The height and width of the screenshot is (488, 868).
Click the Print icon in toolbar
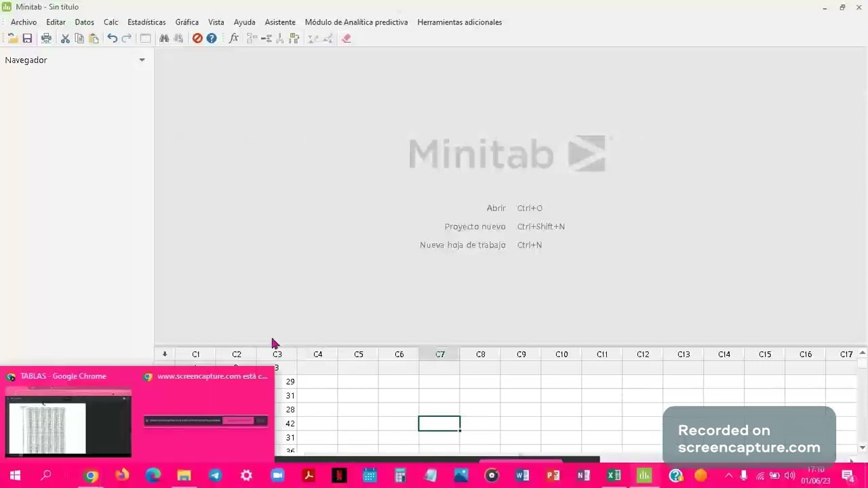[46, 39]
